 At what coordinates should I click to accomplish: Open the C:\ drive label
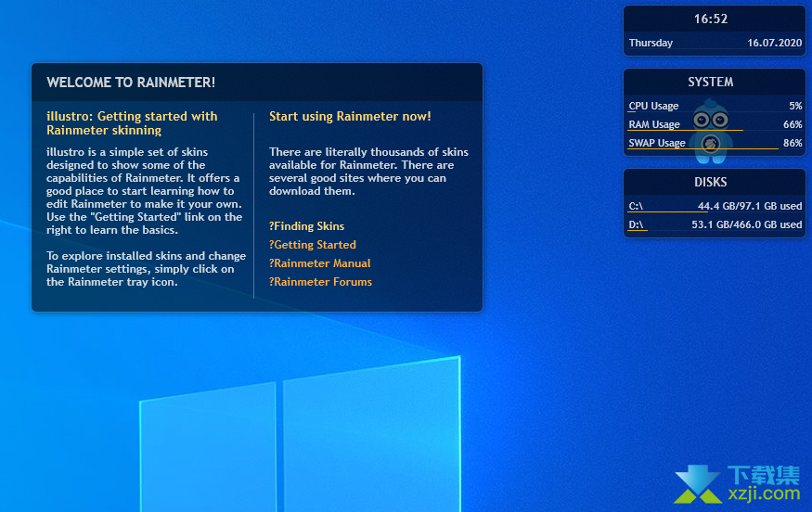point(636,206)
